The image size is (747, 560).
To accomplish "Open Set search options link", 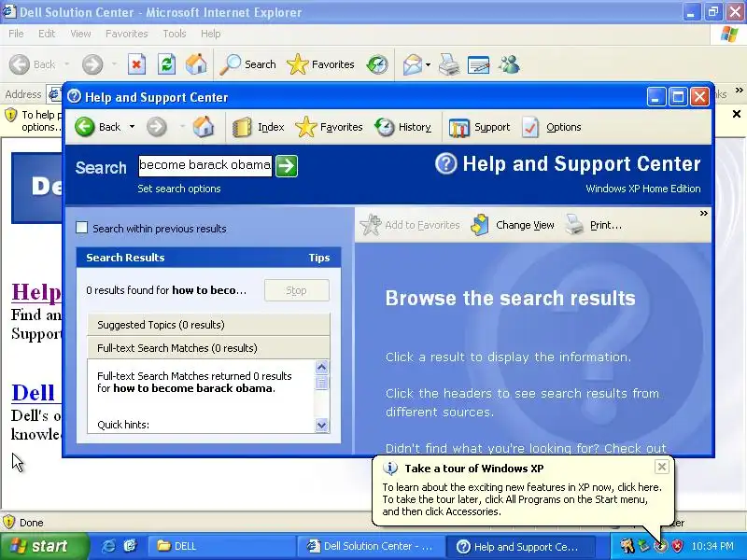I will point(179,189).
